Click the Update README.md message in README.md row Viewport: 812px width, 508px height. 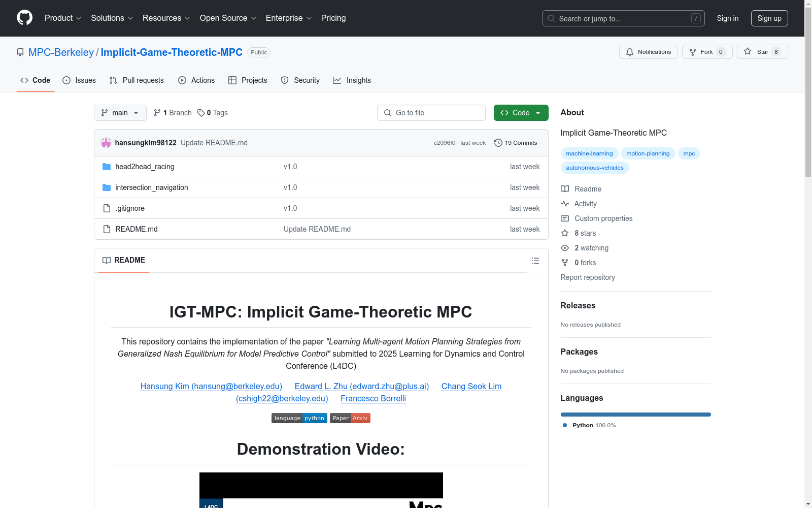click(317, 229)
